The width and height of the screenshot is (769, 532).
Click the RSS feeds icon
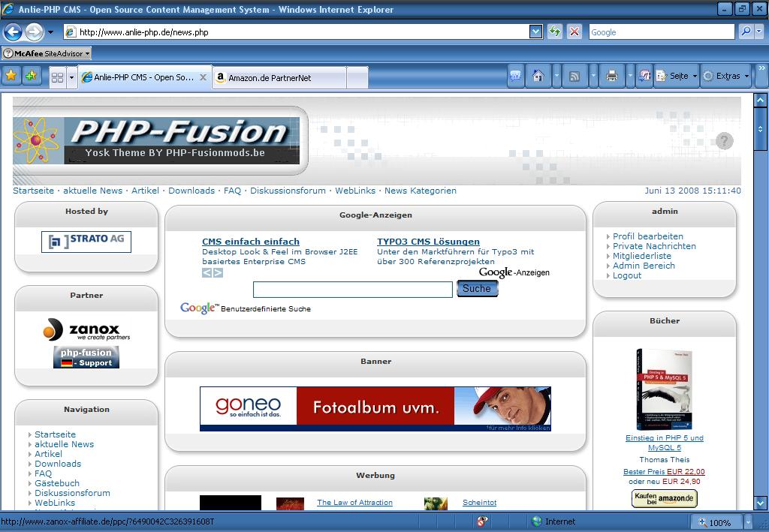point(574,76)
